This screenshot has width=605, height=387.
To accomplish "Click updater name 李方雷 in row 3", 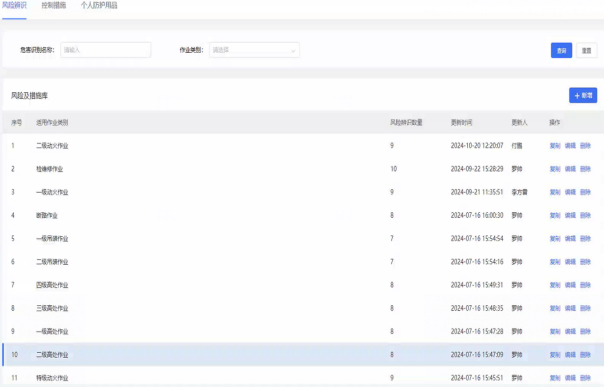I will [x=519, y=192].
